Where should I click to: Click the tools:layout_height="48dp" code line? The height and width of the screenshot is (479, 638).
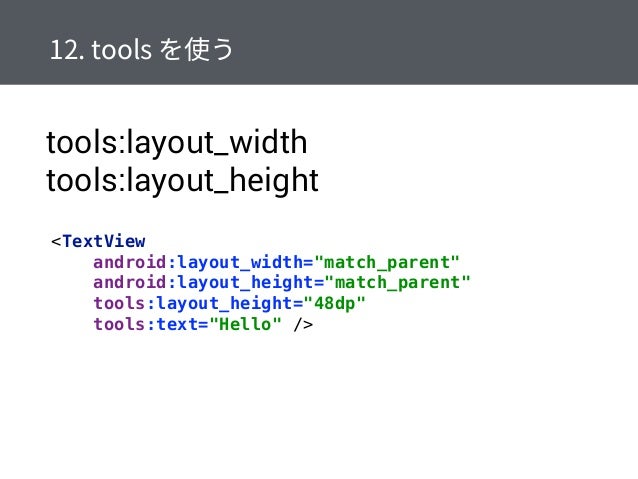point(229,304)
